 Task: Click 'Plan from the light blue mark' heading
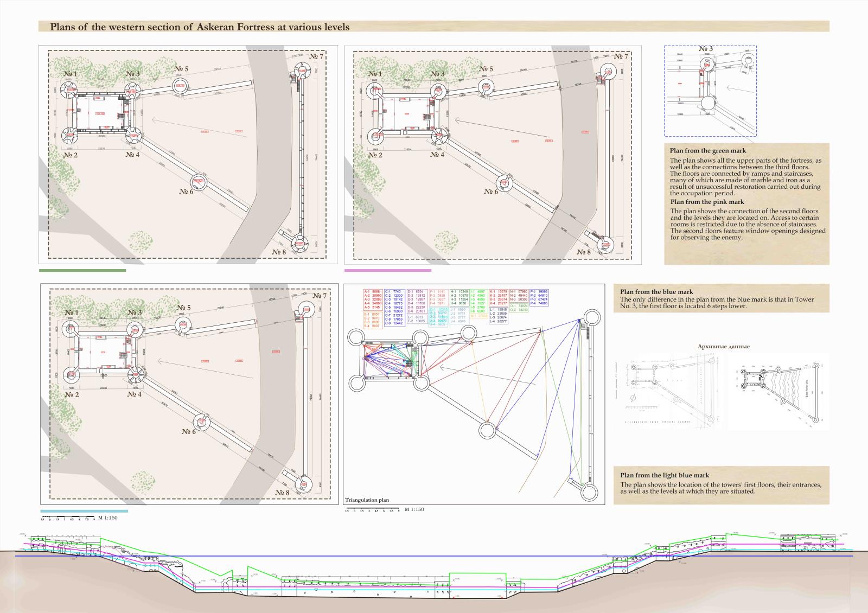click(x=665, y=475)
